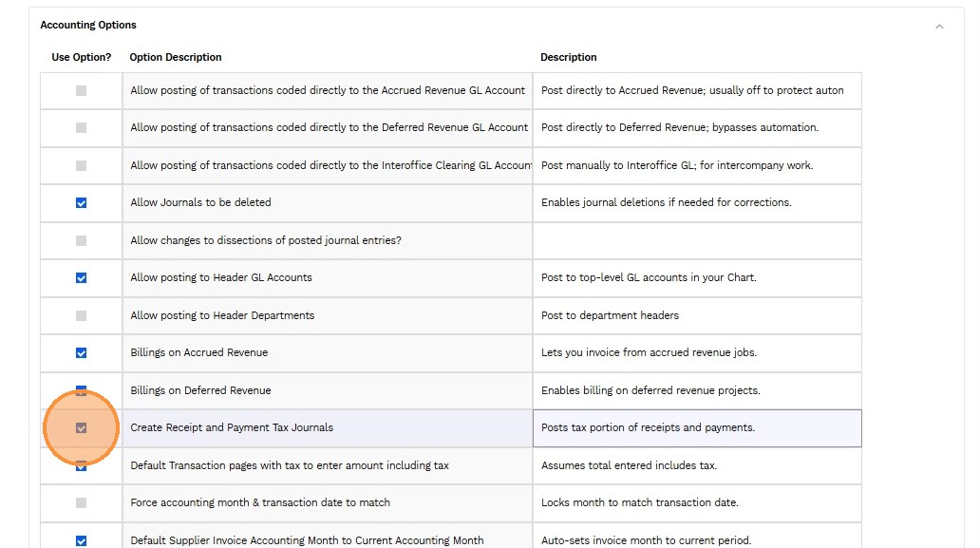Toggle Create Receipt and Payment Tax Journals checkbox

pos(81,427)
